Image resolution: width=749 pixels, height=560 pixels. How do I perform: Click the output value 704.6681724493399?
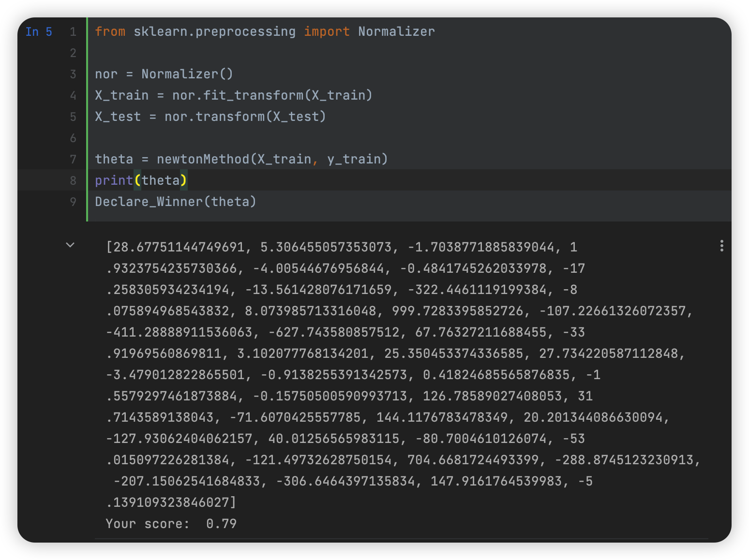[473, 460]
